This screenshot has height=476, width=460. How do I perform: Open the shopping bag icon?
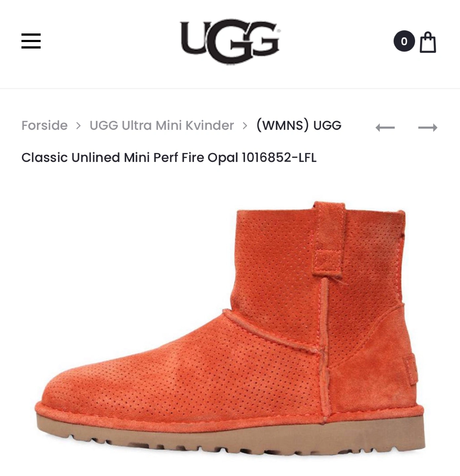pyautogui.click(x=428, y=42)
